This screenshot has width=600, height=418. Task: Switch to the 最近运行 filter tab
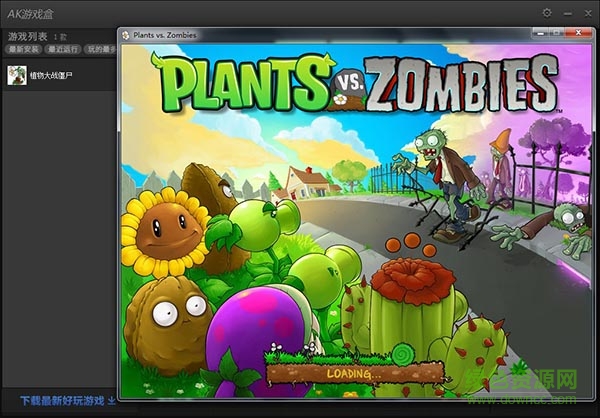point(61,48)
